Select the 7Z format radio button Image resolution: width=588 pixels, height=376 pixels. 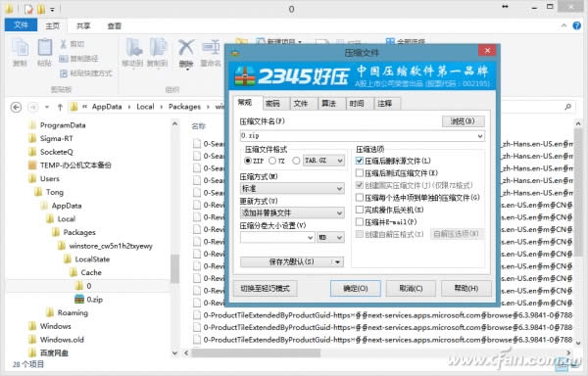tap(272, 161)
